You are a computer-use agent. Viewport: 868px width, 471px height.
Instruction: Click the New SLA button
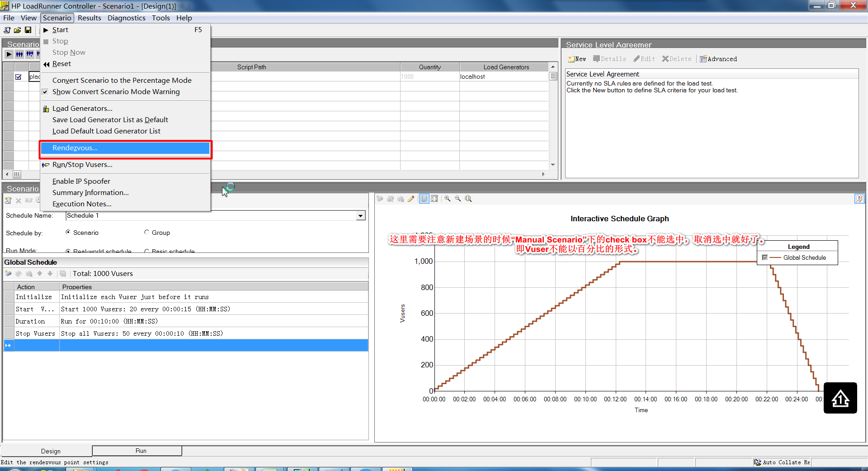(577, 59)
